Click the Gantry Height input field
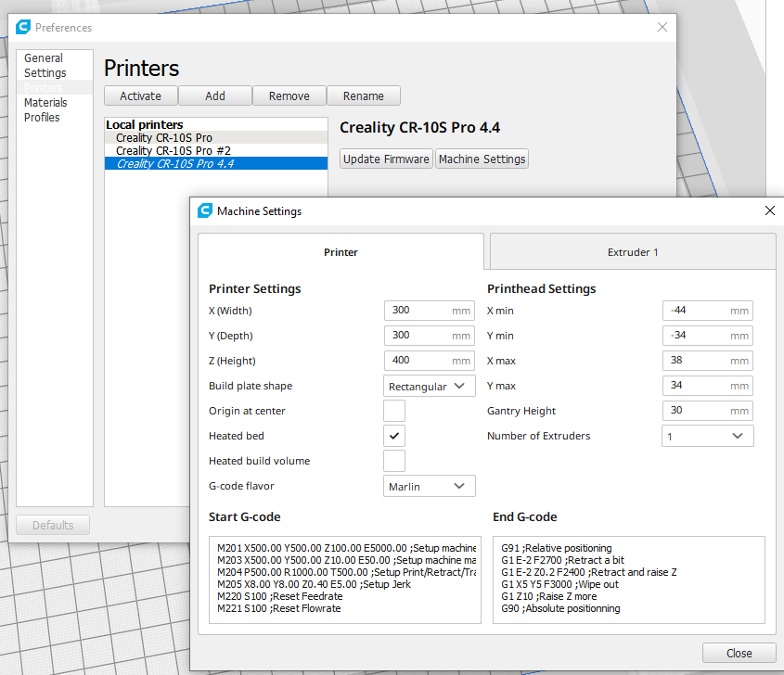This screenshot has width=784, height=675. [708, 410]
